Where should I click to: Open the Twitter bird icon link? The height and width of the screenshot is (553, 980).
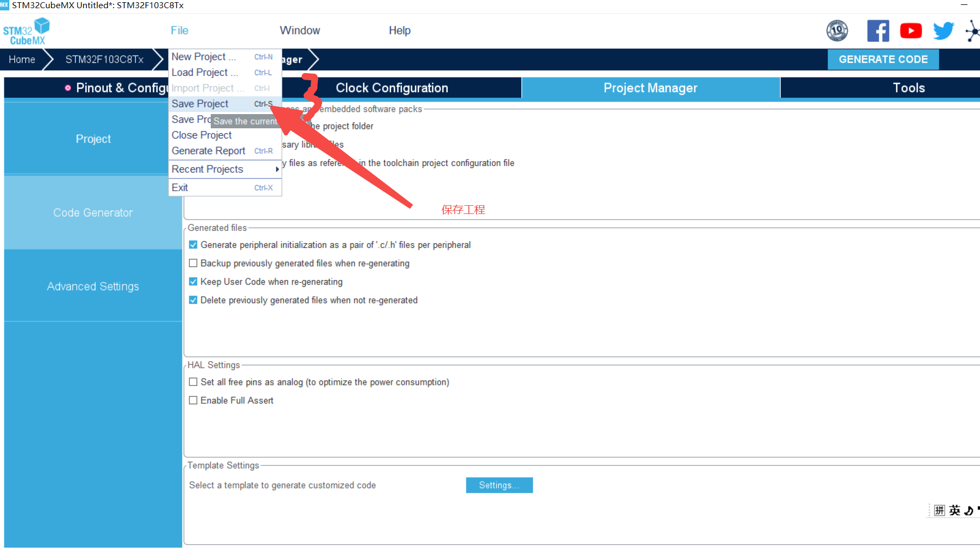[x=943, y=31]
